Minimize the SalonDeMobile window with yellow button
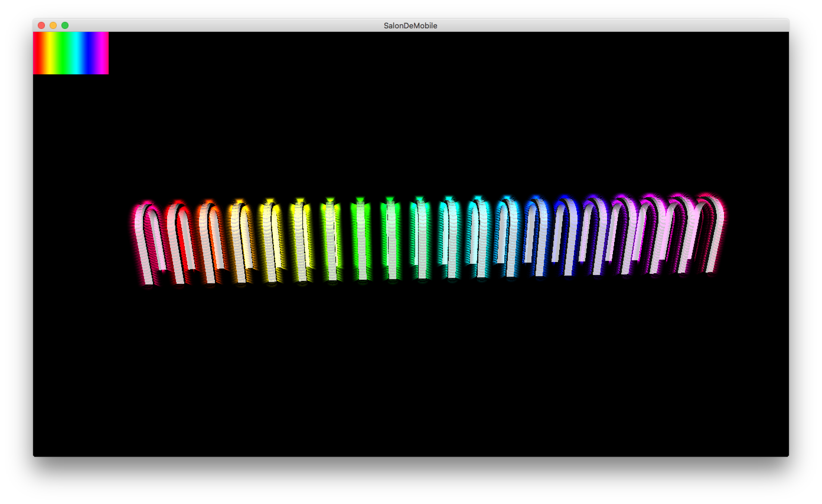The width and height of the screenshot is (822, 504). pyautogui.click(x=53, y=26)
